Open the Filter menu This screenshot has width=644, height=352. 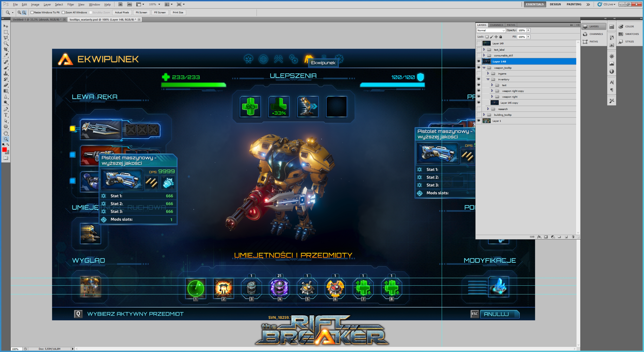pyautogui.click(x=70, y=5)
